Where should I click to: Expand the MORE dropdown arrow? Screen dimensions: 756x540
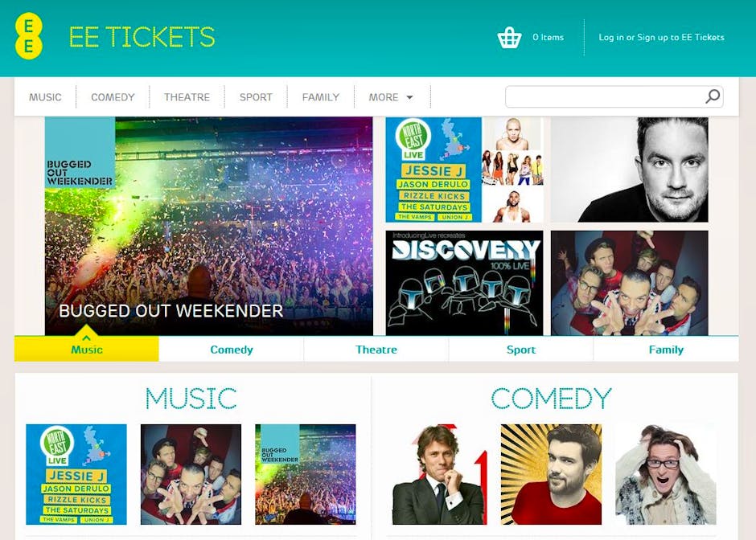point(409,97)
